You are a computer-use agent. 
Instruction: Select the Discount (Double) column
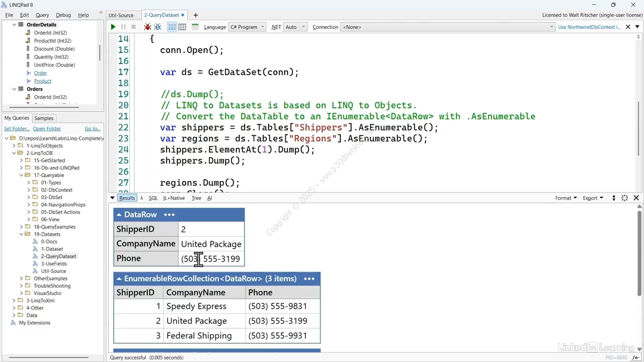(x=54, y=49)
